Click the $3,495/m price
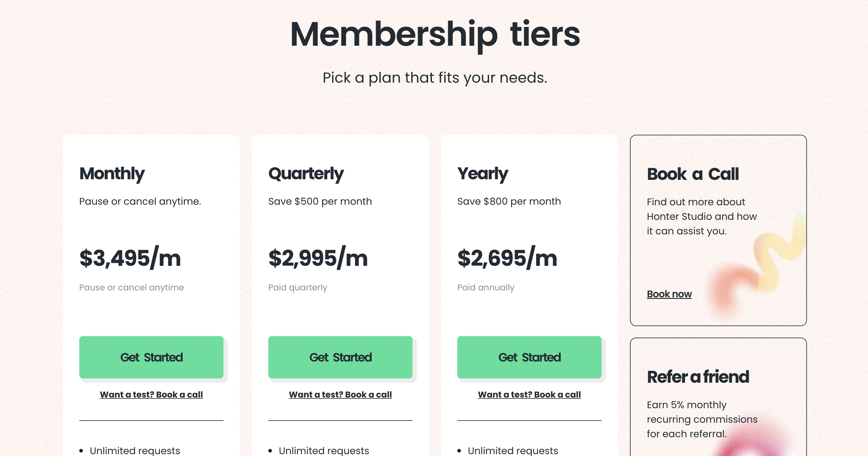Image resolution: width=868 pixels, height=456 pixels. pyautogui.click(x=130, y=258)
